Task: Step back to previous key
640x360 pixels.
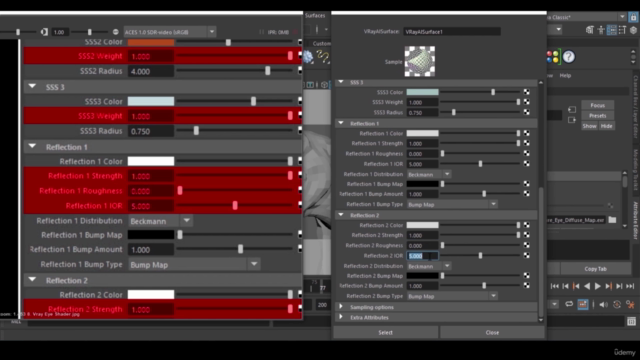Action: coord(576,286)
